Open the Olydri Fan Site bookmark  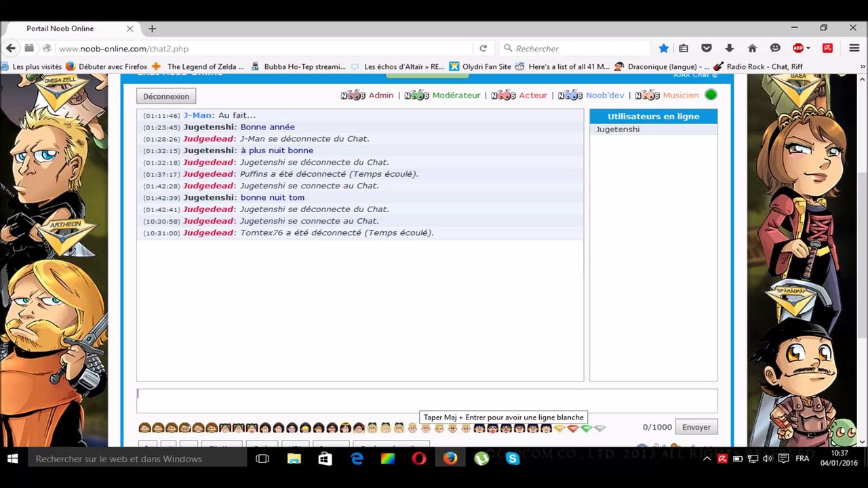(x=481, y=66)
